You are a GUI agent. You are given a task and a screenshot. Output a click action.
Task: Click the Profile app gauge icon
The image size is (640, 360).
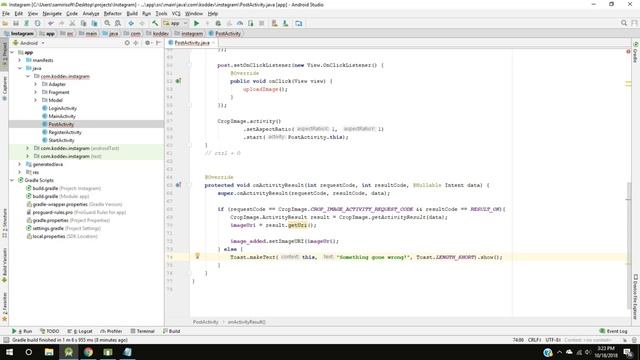click(x=240, y=23)
